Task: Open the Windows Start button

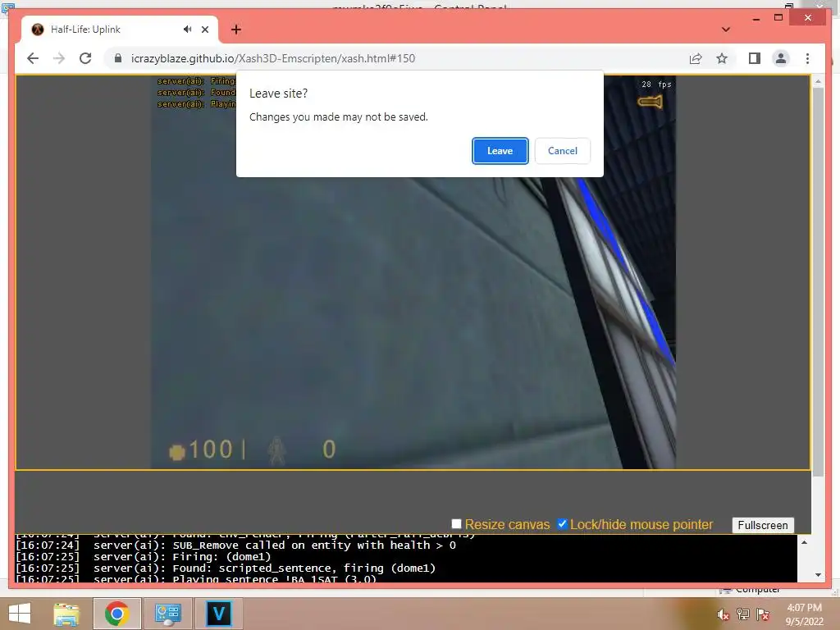Action: point(20,614)
